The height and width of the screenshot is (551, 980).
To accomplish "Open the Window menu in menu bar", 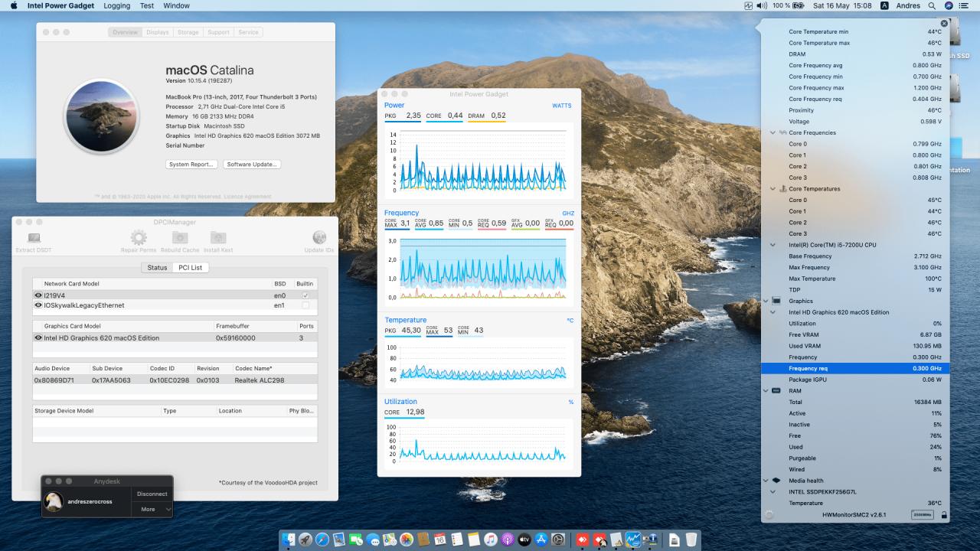I will (x=177, y=5).
